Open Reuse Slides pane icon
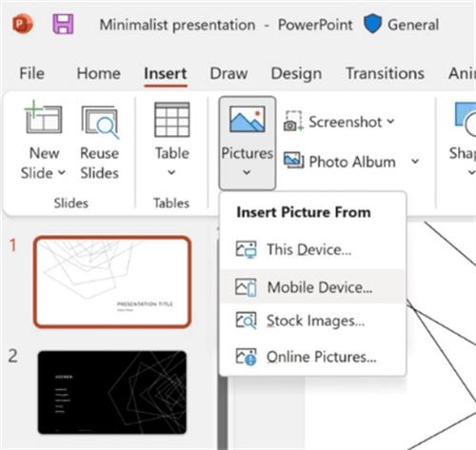Viewport: 476px width, 450px height. (100, 122)
